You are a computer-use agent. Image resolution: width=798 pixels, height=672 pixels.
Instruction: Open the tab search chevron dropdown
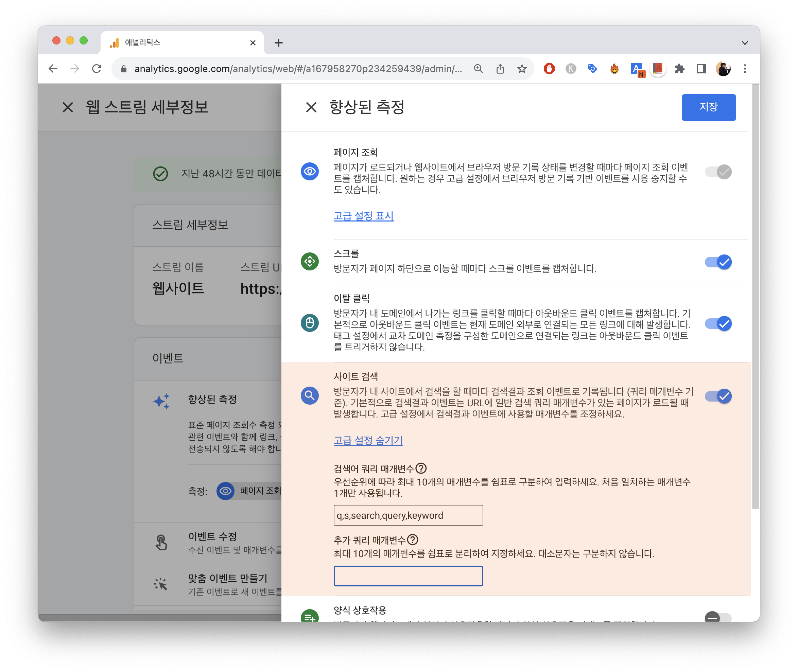pos(745,43)
